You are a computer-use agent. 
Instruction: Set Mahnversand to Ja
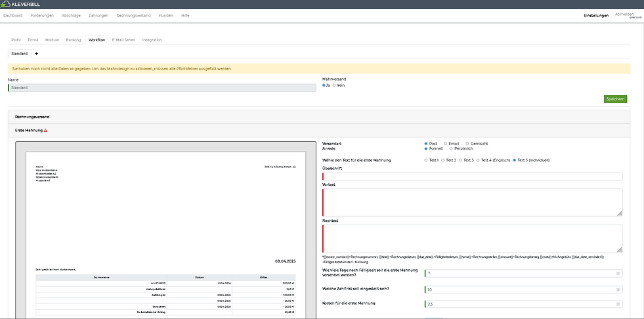coord(324,85)
